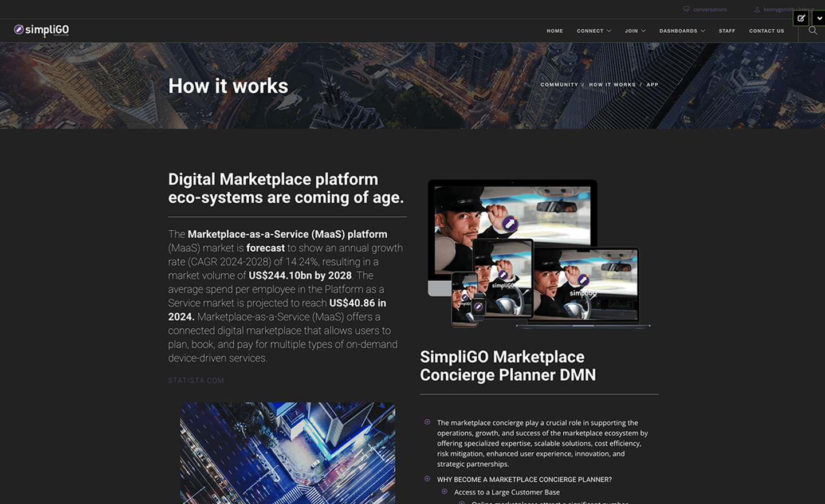Click the Marketplace-as-a-Service (MaaS) platform link
The height and width of the screenshot is (504, 825).
(287, 234)
